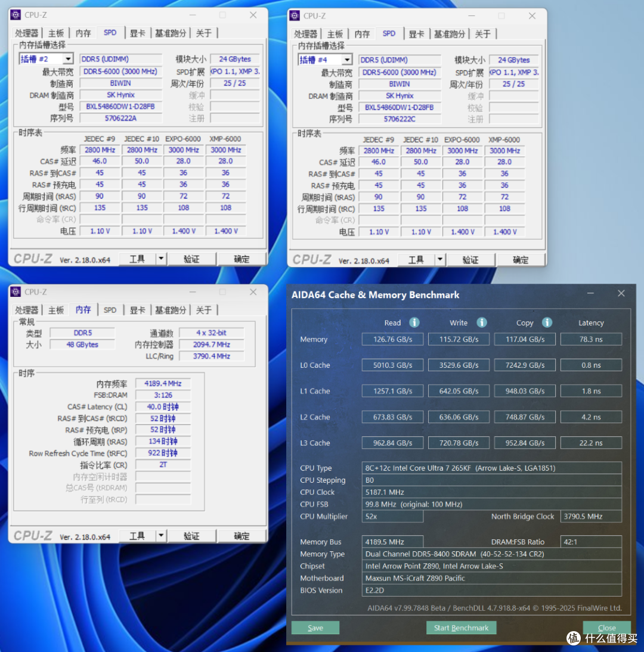644x652 pixels.
Task: Start Benchmark in AIDA64
Action: click(x=461, y=628)
